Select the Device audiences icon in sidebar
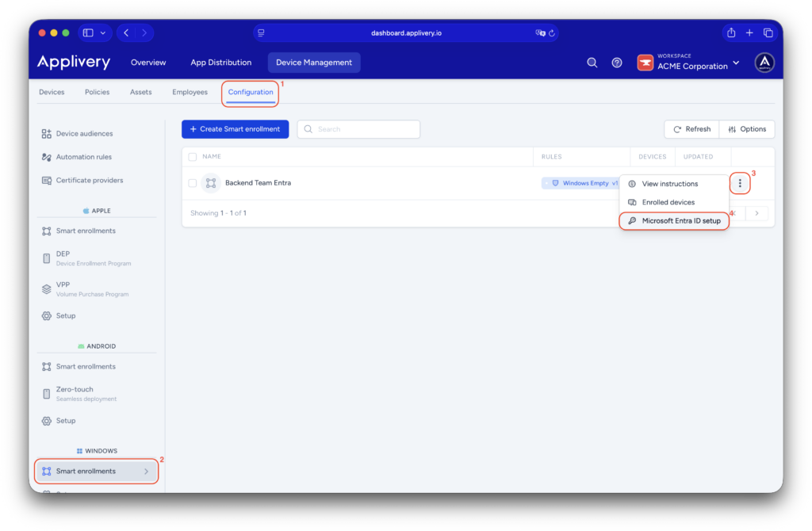The height and width of the screenshot is (531, 812). pyautogui.click(x=48, y=133)
